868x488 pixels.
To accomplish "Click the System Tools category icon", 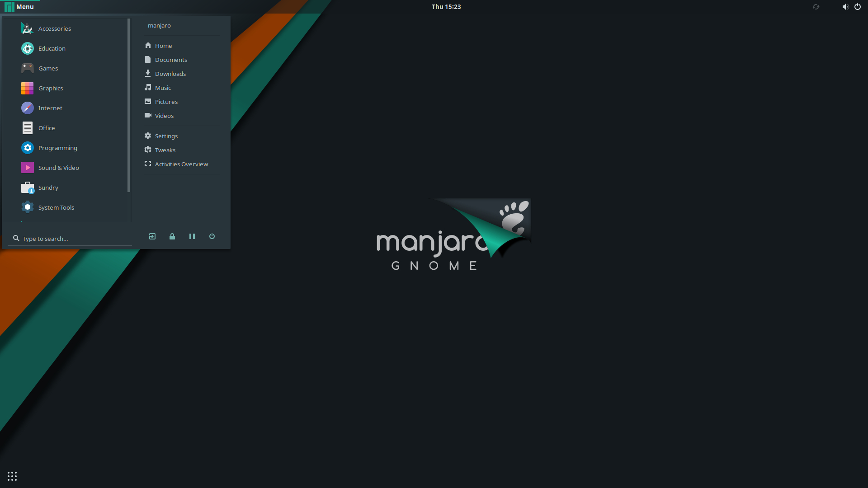I will tap(28, 207).
